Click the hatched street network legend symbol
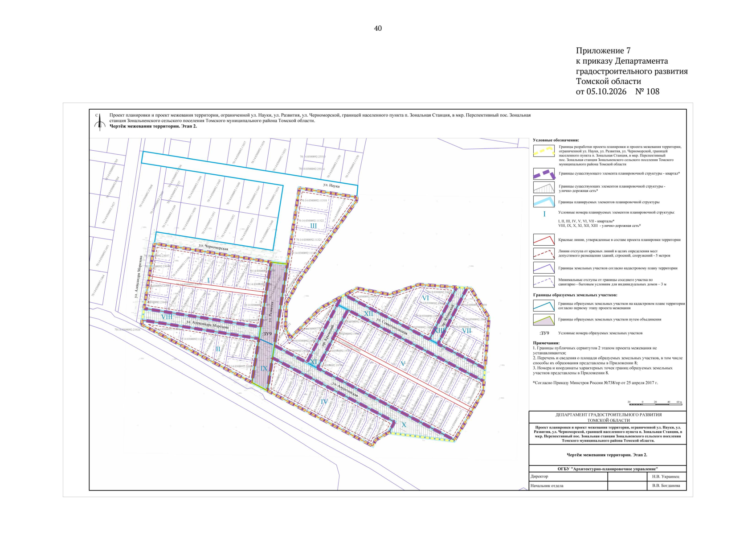Image resolution: width=756 pixels, height=535 pixels. pos(544,187)
